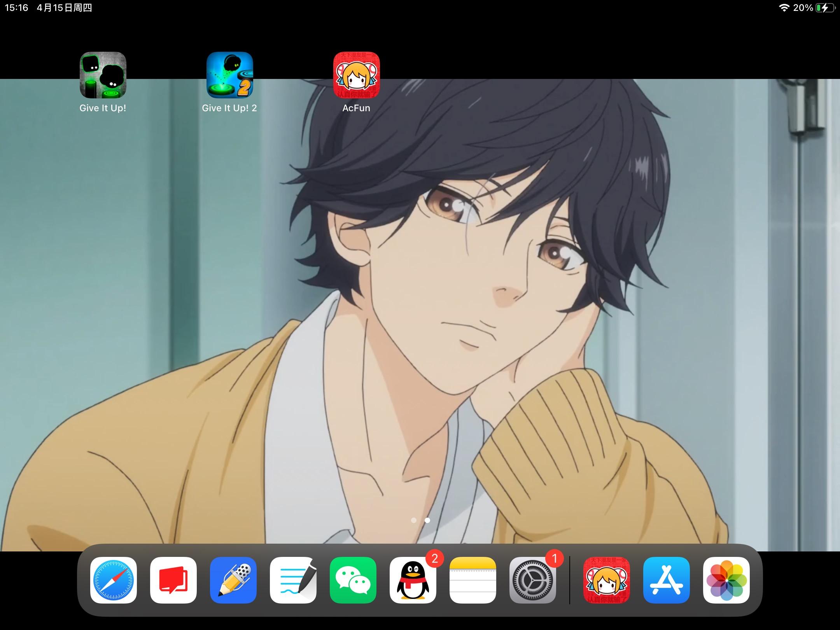This screenshot has width=840, height=630.
Task: Open WeChat in the dock
Action: (x=353, y=580)
